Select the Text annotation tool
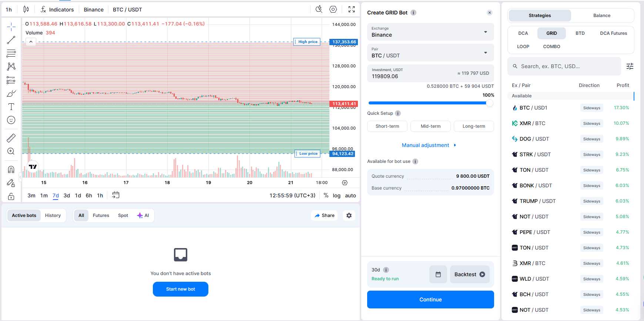644x321 pixels. [x=11, y=107]
